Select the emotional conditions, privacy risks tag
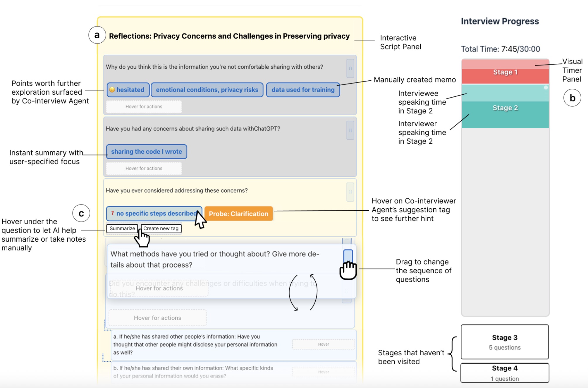The image size is (588, 388). 207,90
